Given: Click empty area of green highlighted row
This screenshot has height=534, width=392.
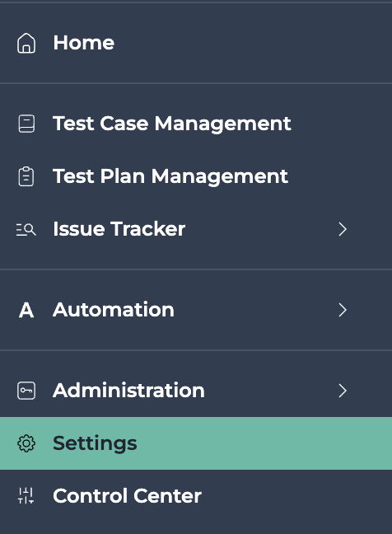Looking at the screenshot, I should [265, 443].
